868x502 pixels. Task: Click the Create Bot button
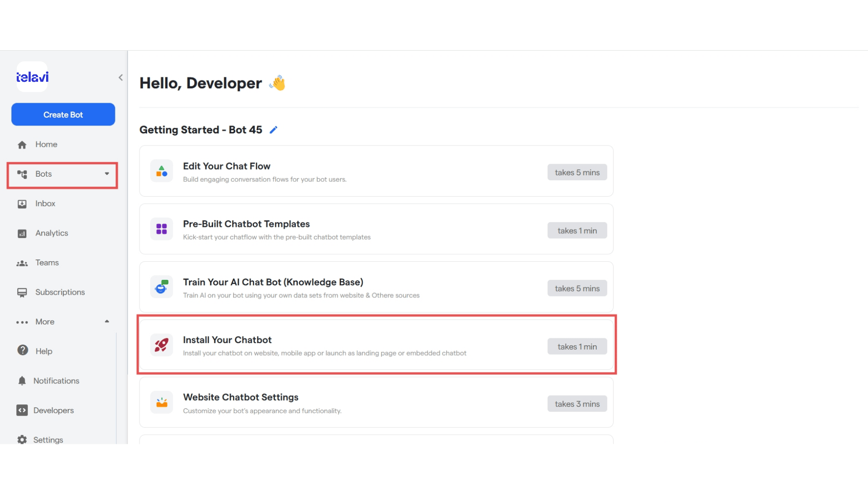pyautogui.click(x=63, y=114)
